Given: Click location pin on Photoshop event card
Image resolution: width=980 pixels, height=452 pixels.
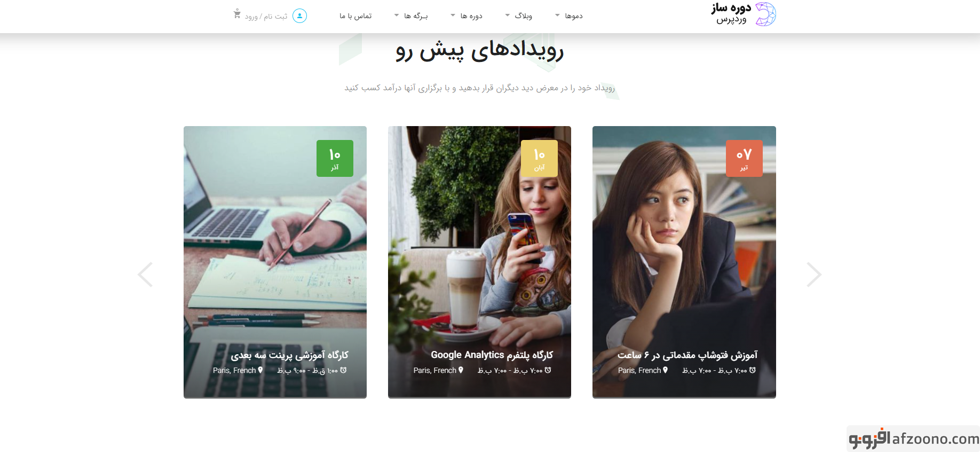Looking at the screenshot, I should [x=665, y=370].
